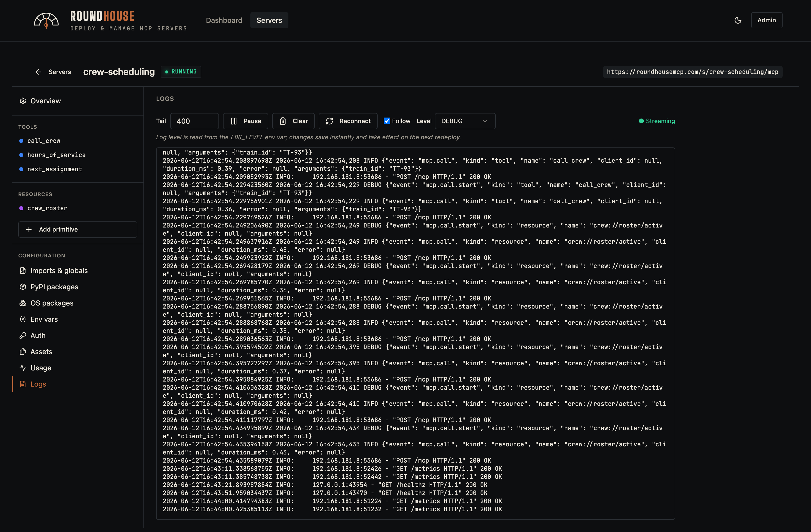Click log line with 192.168.181.8:52426 metrics
This screenshot has width=811, height=532.
(x=332, y=469)
